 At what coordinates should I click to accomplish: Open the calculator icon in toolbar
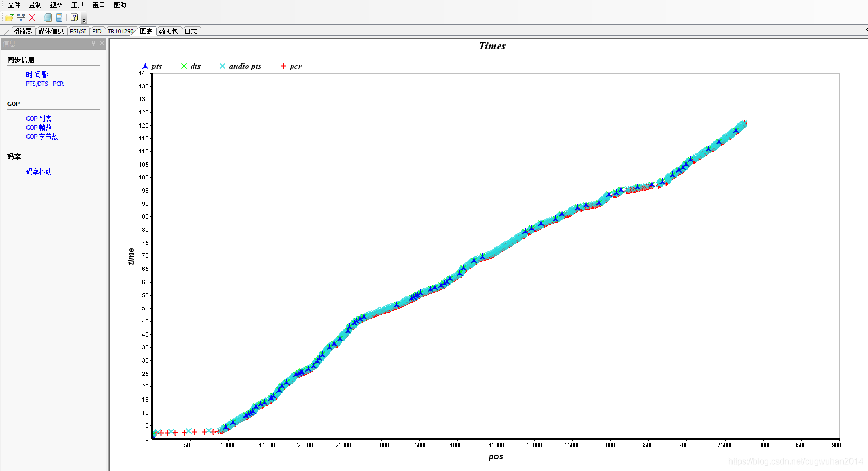59,17
